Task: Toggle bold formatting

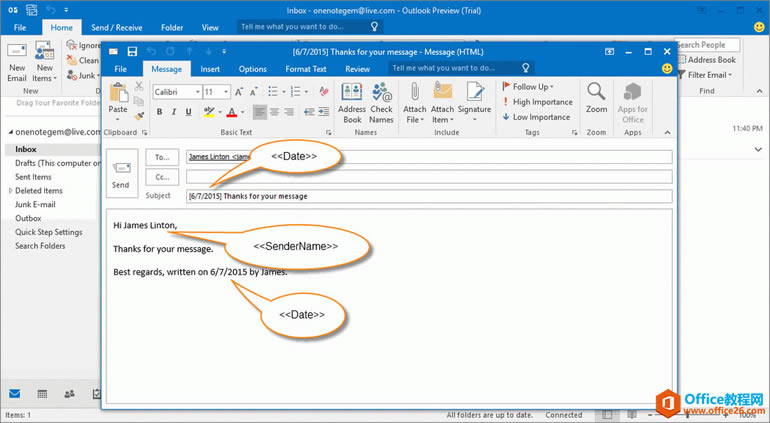Action: tap(159, 112)
